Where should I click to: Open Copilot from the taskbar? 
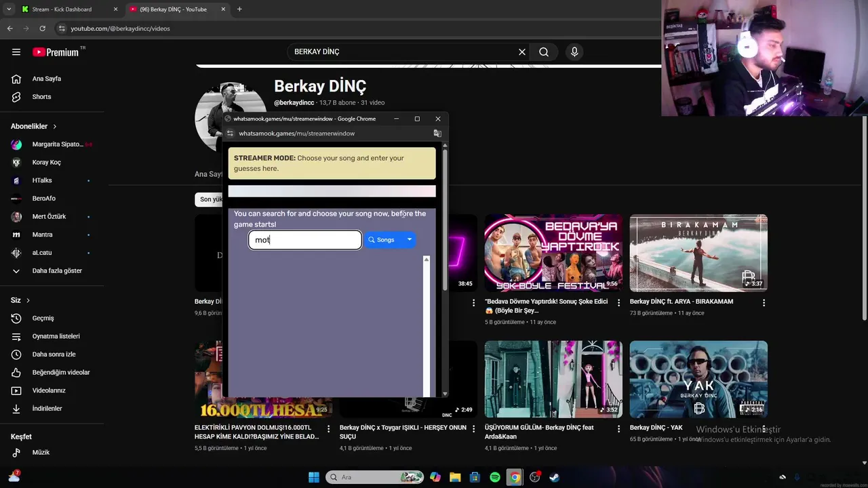435,477
